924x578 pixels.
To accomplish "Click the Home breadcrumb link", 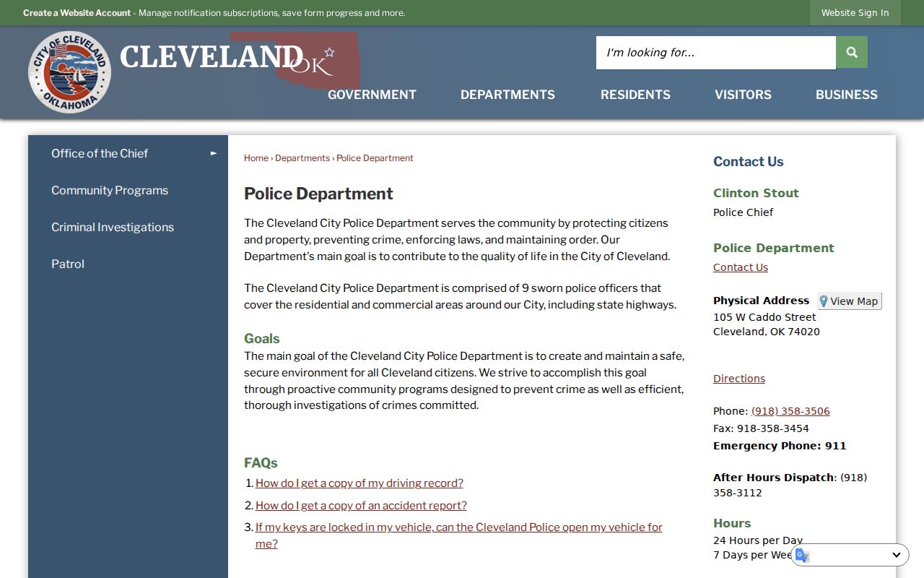I will 256,158.
